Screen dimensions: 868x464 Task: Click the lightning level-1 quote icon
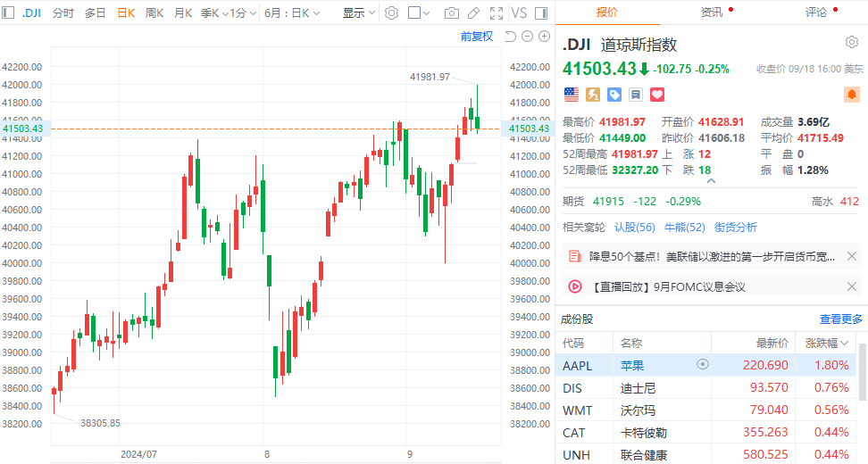click(593, 95)
